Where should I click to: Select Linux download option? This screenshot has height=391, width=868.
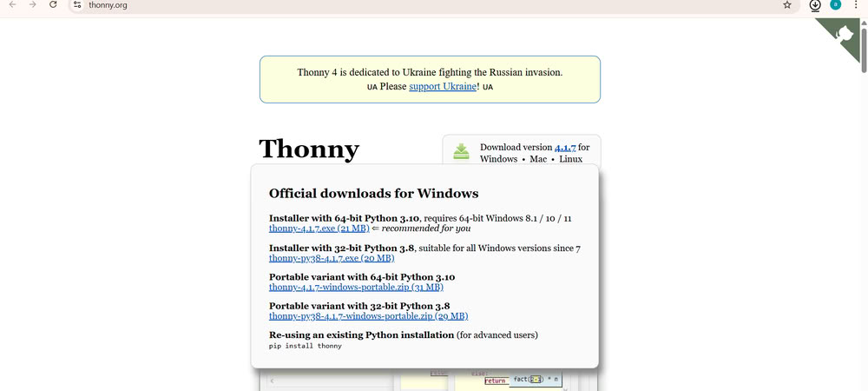571,159
